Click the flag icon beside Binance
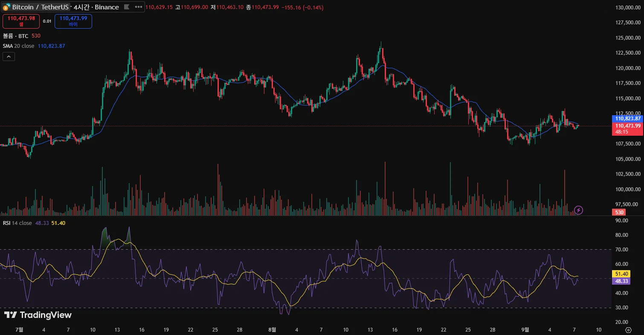The height and width of the screenshot is (335, 644). pyautogui.click(x=127, y=7)
